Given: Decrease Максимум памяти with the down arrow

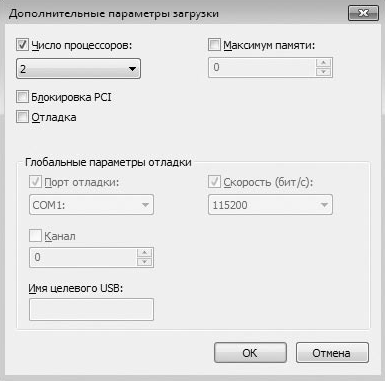Looking at the screenshot, I should pos(323,72).
